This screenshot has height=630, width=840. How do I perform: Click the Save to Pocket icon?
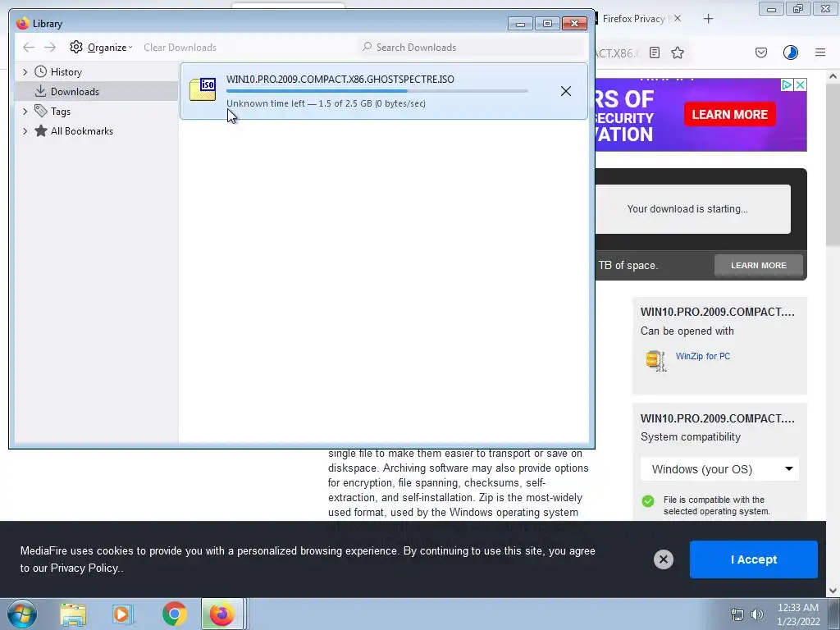761,52
